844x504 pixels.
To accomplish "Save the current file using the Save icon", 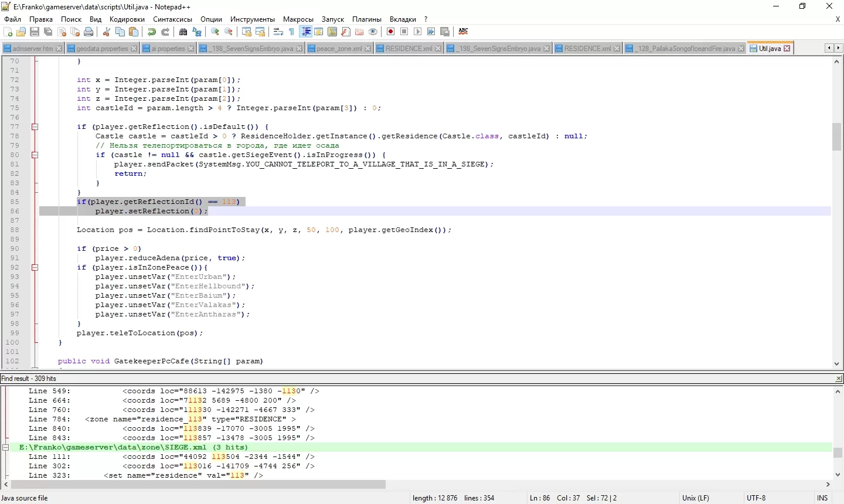I will click(x=35, y=32).
